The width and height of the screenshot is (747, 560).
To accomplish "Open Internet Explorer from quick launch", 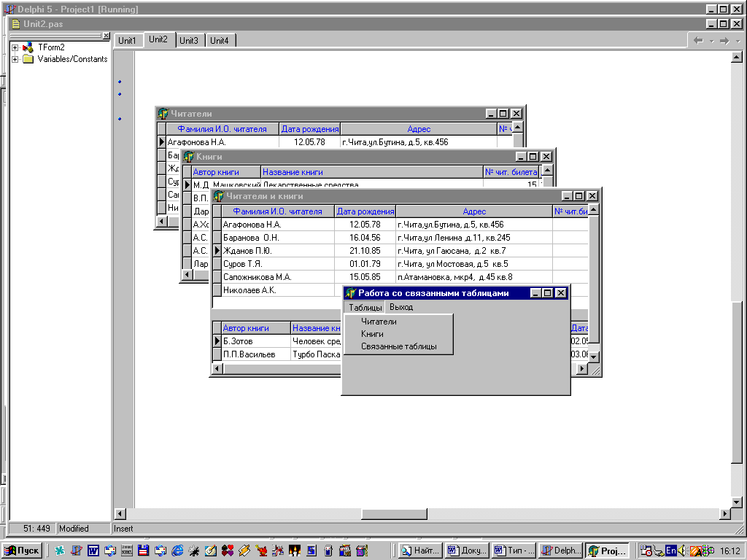I will 177,551.
